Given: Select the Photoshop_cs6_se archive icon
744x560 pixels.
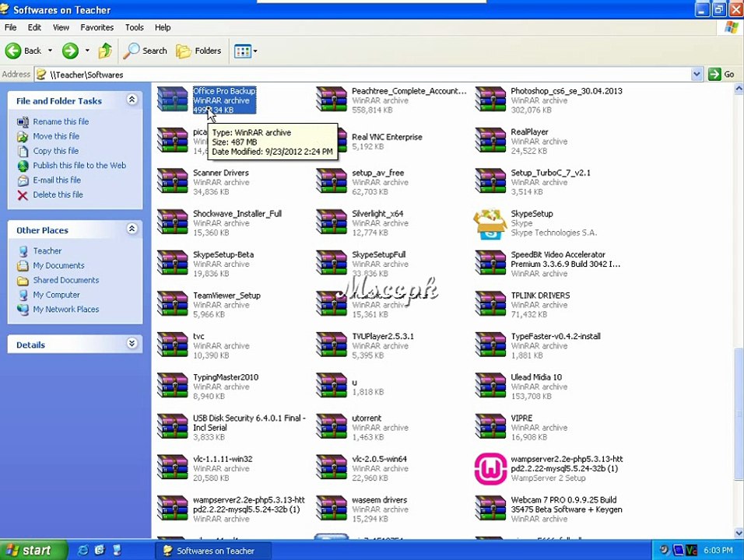Looking at the screenshot, I should 490,99.
